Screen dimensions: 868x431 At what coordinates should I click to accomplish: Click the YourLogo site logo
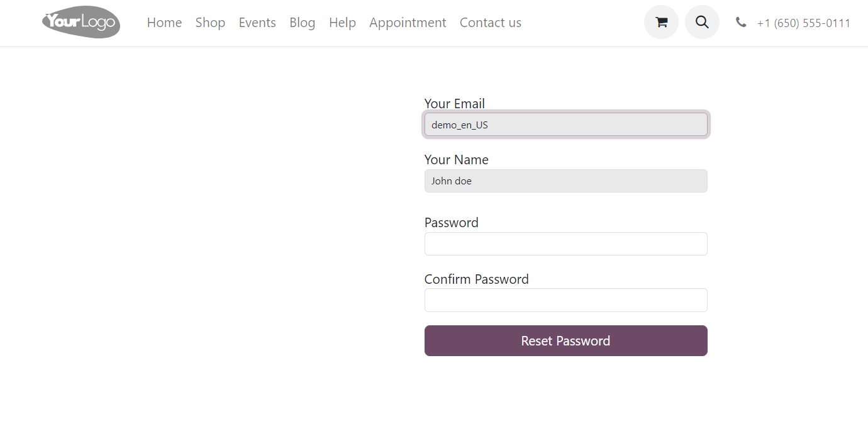click(x=81, y=23)
